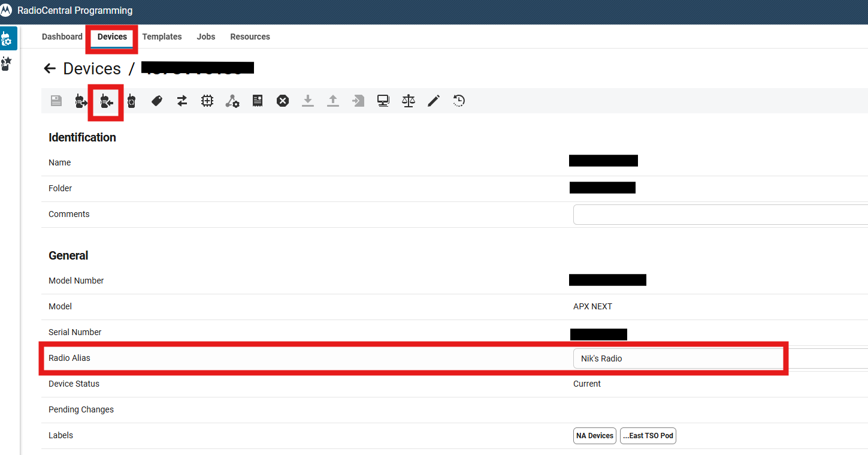This screenshot has width=868, height=455.
Task: Select the radio star sidebar icon
Action: coord(7,64)
